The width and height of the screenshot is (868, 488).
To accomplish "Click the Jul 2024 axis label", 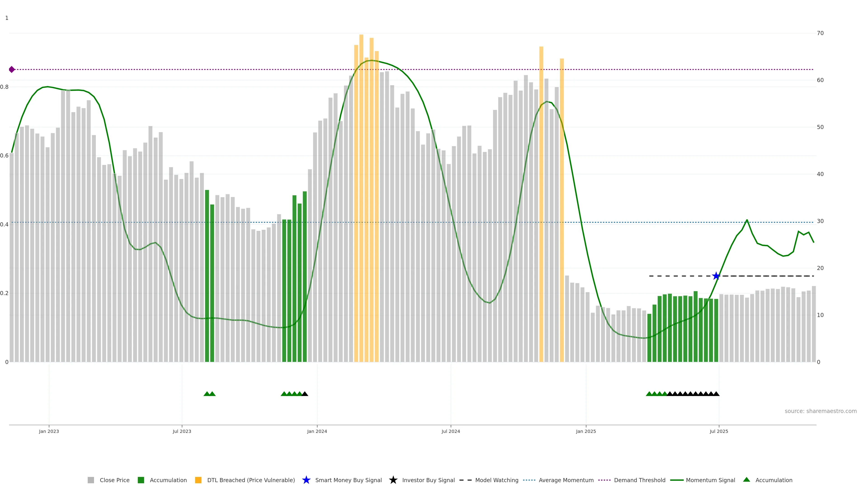I will pyautogui.click(x=451, y=432).
